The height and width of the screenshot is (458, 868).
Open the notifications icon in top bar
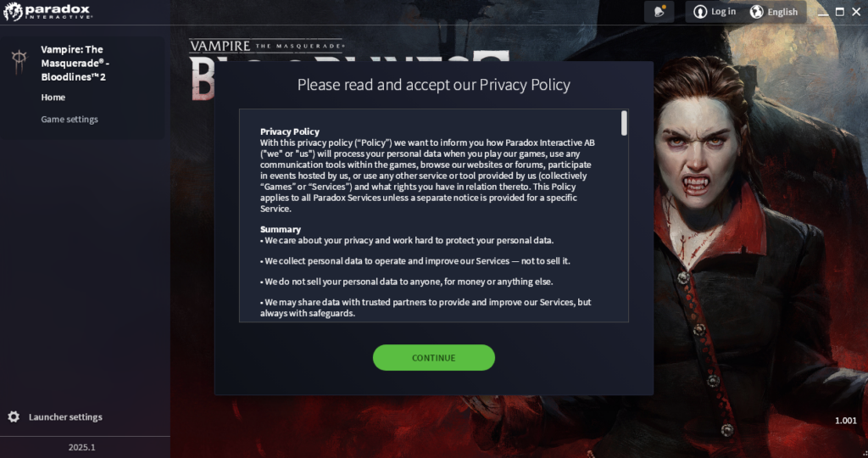659,12
